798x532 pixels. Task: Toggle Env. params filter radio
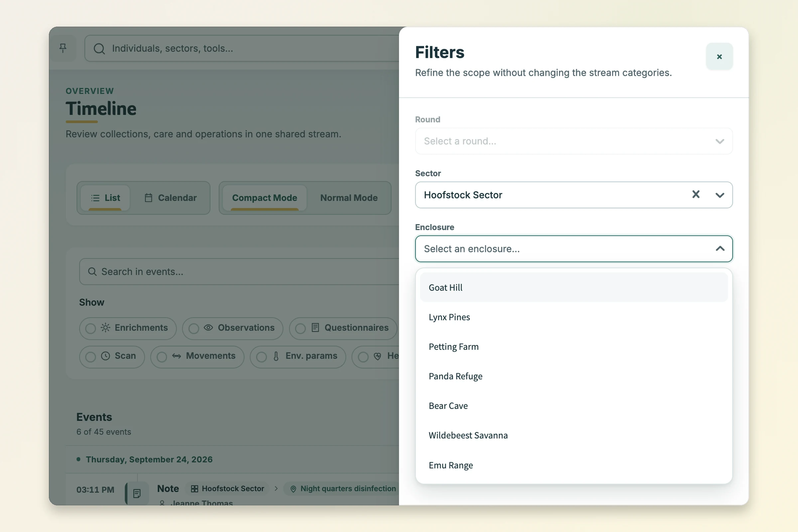[x=261, y=357]
